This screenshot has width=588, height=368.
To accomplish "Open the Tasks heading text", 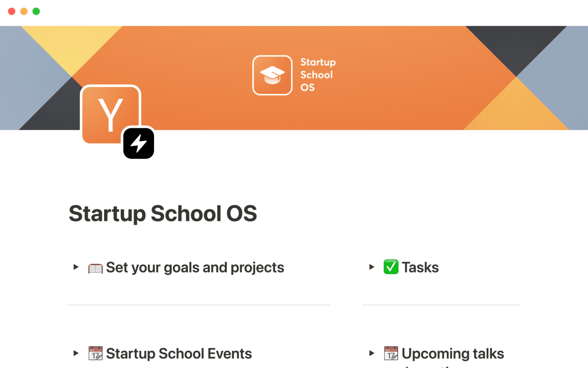I will pos(420,267).
